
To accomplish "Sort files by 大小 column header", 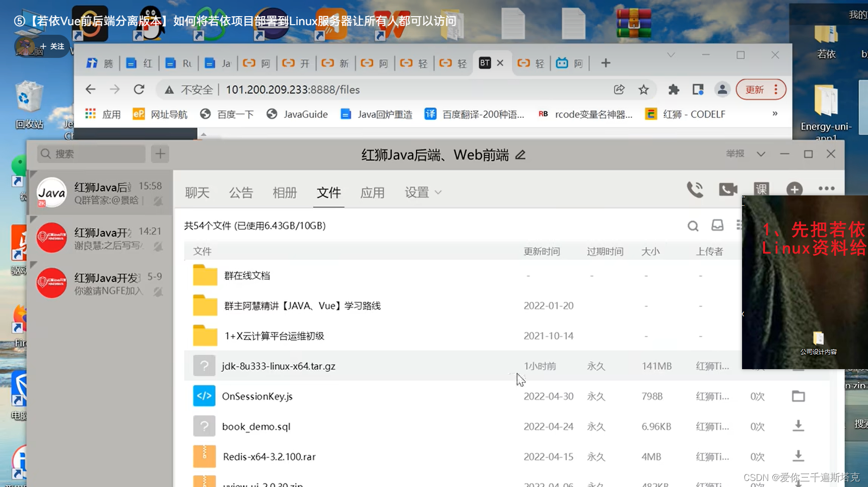I will [650, 251].
